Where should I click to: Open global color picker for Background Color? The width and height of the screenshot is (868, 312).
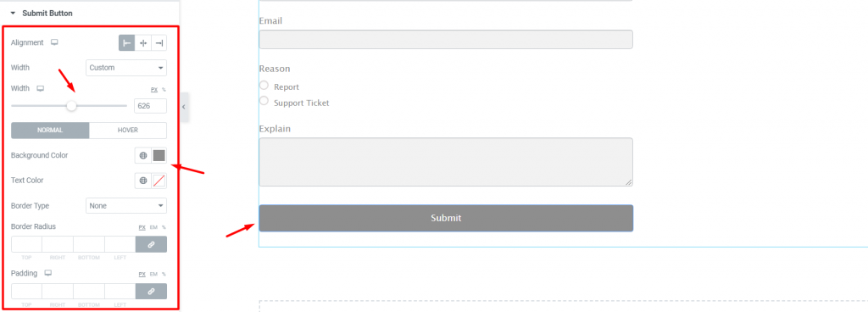pos(142,155)
